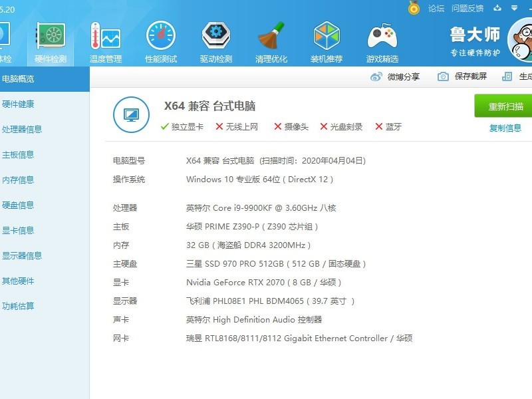Click the 保存截屏 save screenshot button
The height and width of the screenshot is (399, 532).
(462, 76)
